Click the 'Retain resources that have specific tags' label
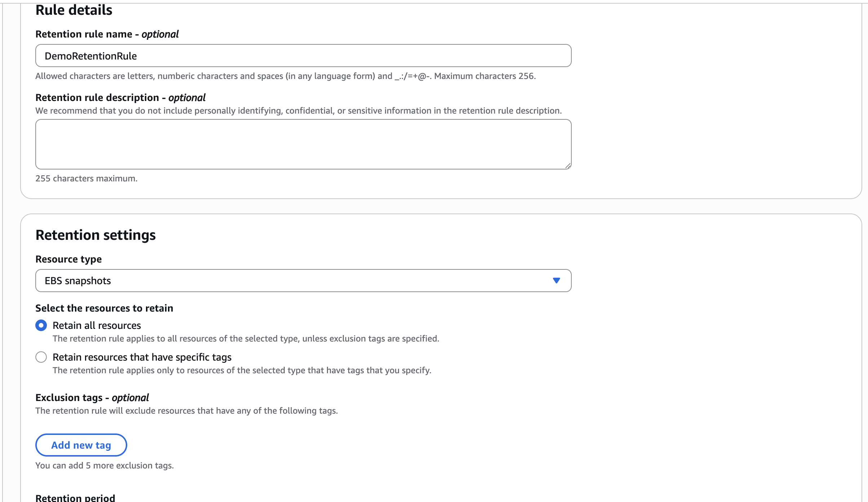 142,357
